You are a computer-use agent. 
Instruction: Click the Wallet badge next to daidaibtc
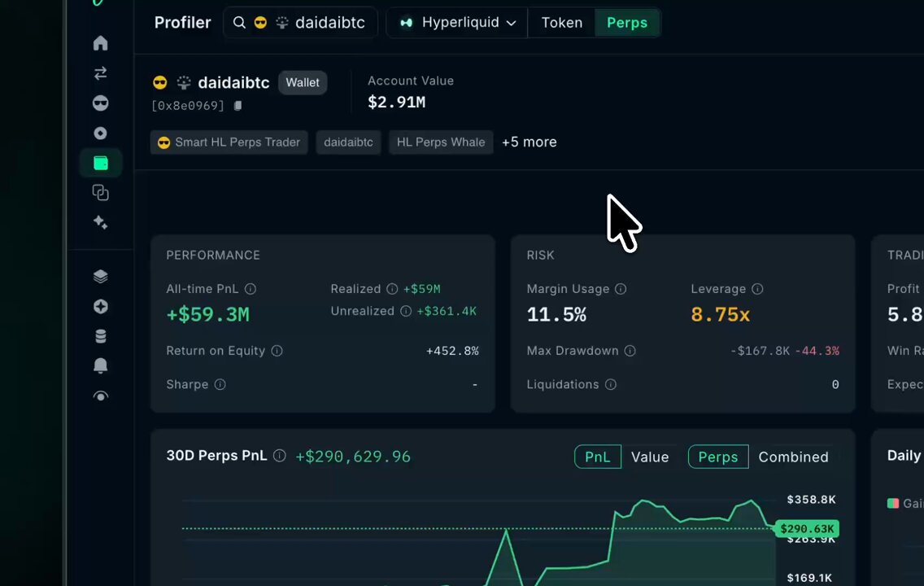click(x=303, y=82)
